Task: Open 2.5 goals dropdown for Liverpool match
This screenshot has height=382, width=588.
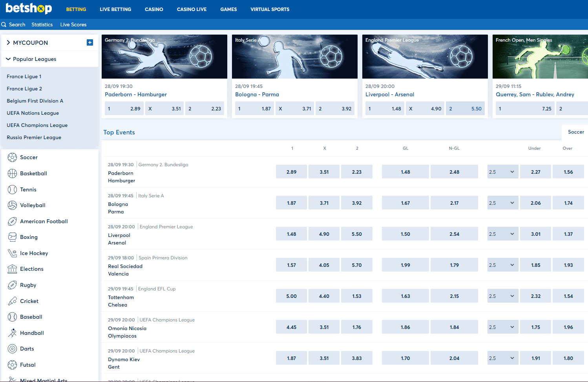Action: [x=503, y=234]
